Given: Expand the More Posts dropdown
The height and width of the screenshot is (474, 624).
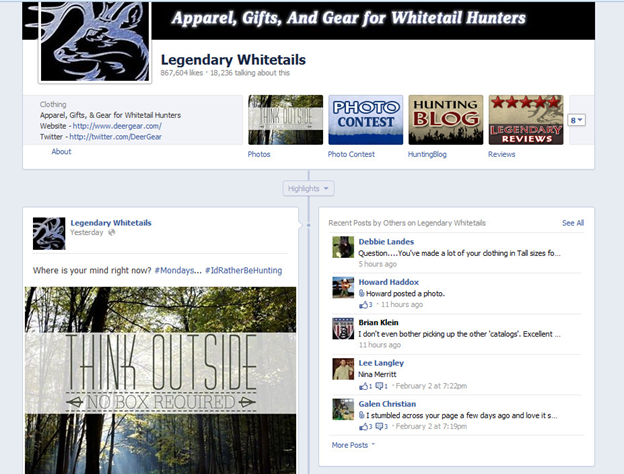Looking at the screenshot, I should click(353, 445).
